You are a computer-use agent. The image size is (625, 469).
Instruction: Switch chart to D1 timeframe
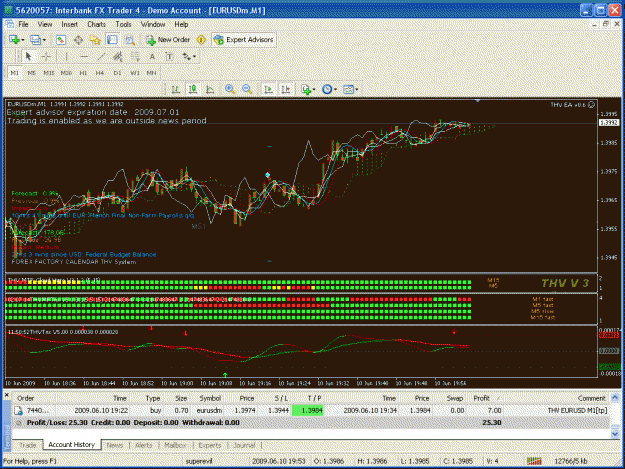(x=117, y=73)
